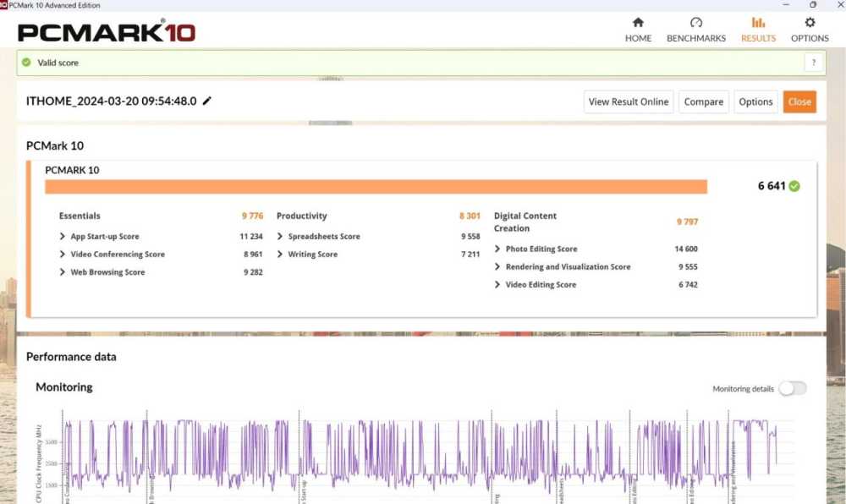Click the Results bar chart icon
Image resolution: width=846 pixels, height=504 pixels.
(758, 23)
